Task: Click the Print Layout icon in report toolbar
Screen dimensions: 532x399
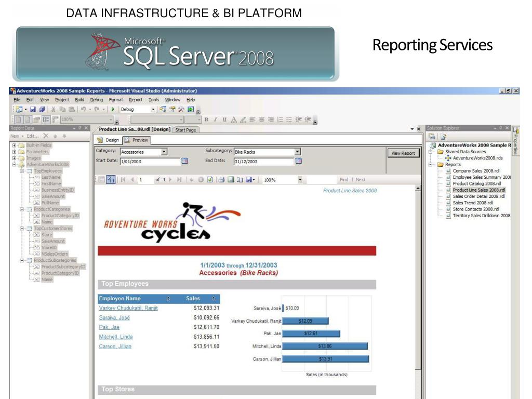Action: click(231, 179)
